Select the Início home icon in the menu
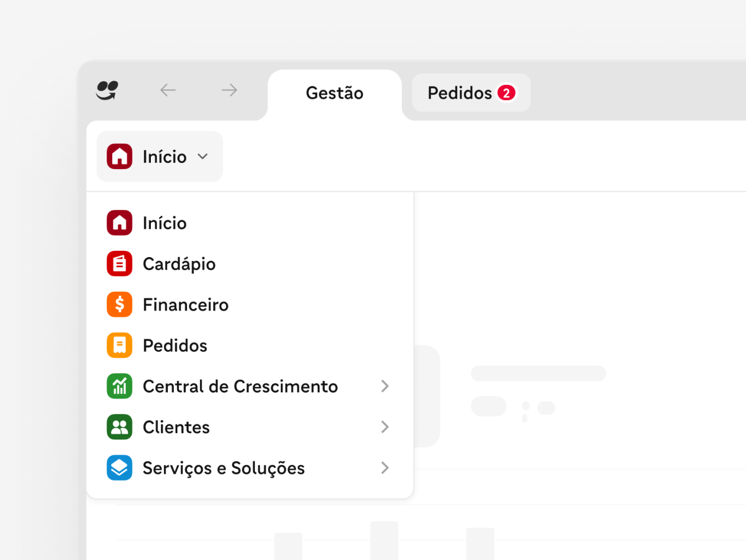This screenshot has height=560, width=746. (x=119, y=222)
